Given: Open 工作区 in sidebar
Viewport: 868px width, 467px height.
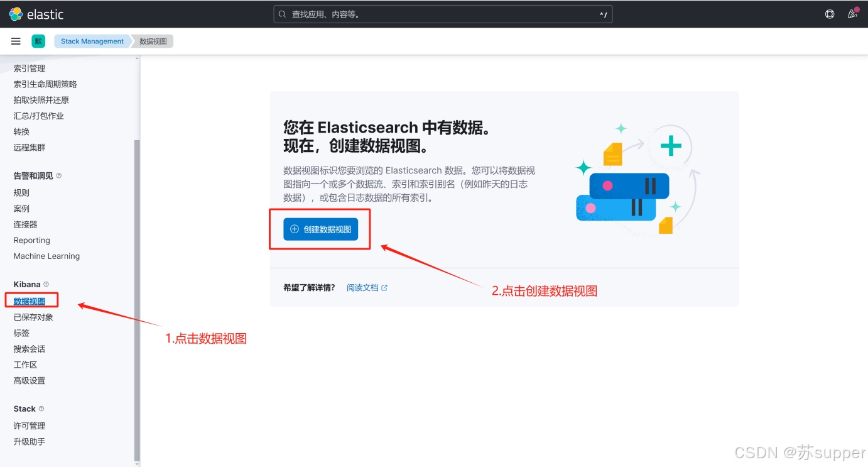Looking at the screenshot, I should [x=26, y=365].
